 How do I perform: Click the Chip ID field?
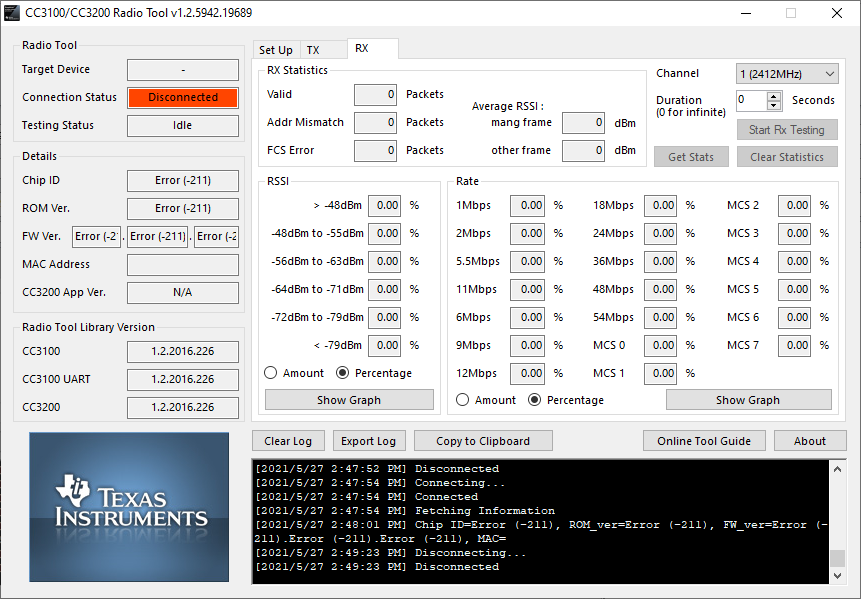tap(183, 181)
